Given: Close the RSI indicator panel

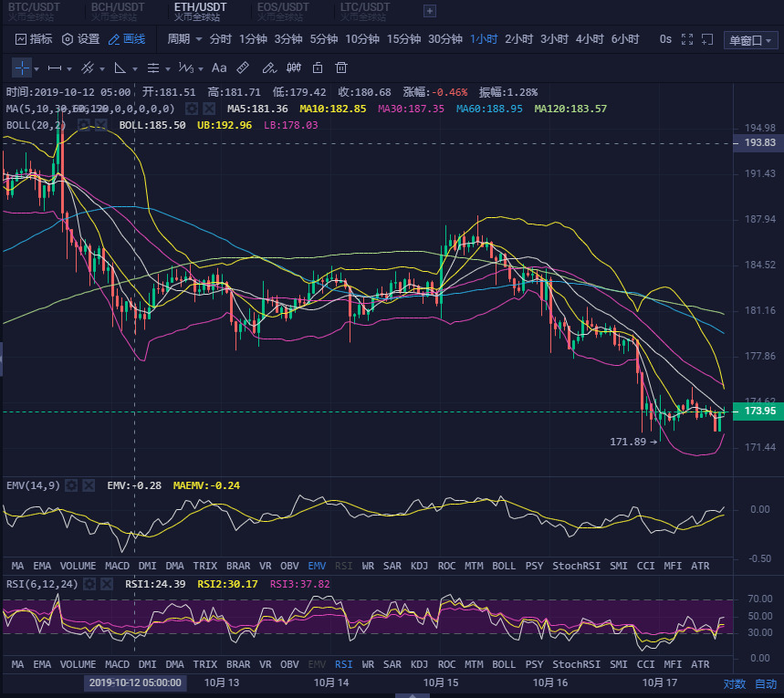Looking at the screenshot, I should (x=104, y=584).
